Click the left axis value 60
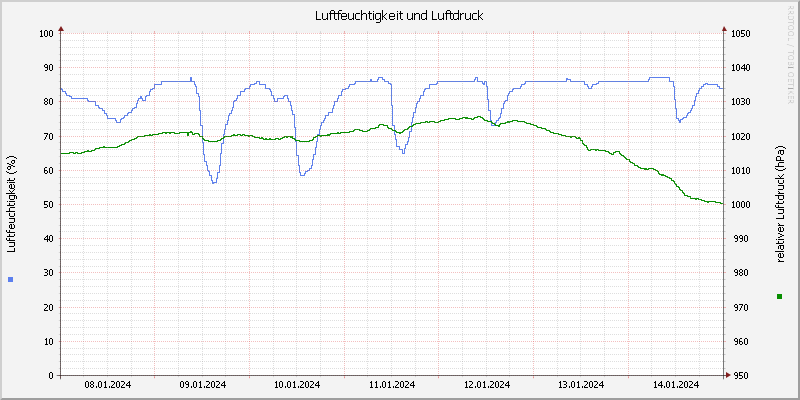The height and width of the screenshot is (400, 800). click(48, 170)
